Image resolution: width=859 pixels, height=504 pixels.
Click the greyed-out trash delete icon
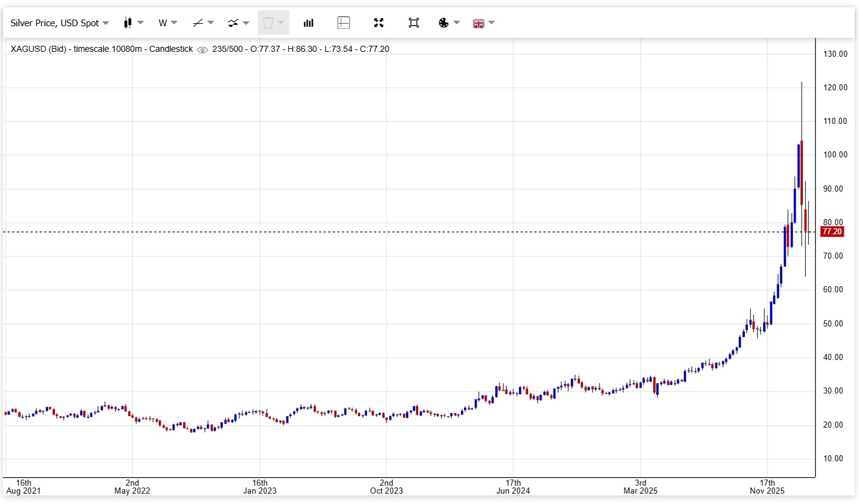pyautogui.click(x=268, y=23)
